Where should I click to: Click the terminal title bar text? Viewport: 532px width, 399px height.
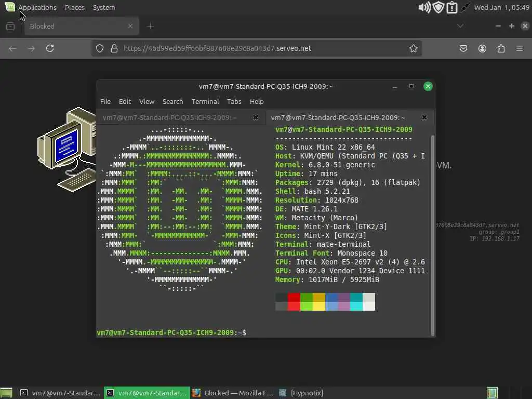click(266, 87)
